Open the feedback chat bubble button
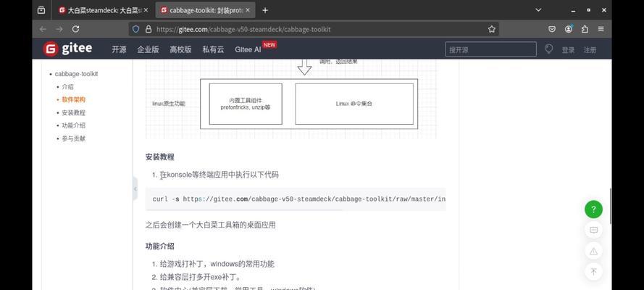Image resolution: width=644 pixels, height=290 pixels. (x=593, y=230)
